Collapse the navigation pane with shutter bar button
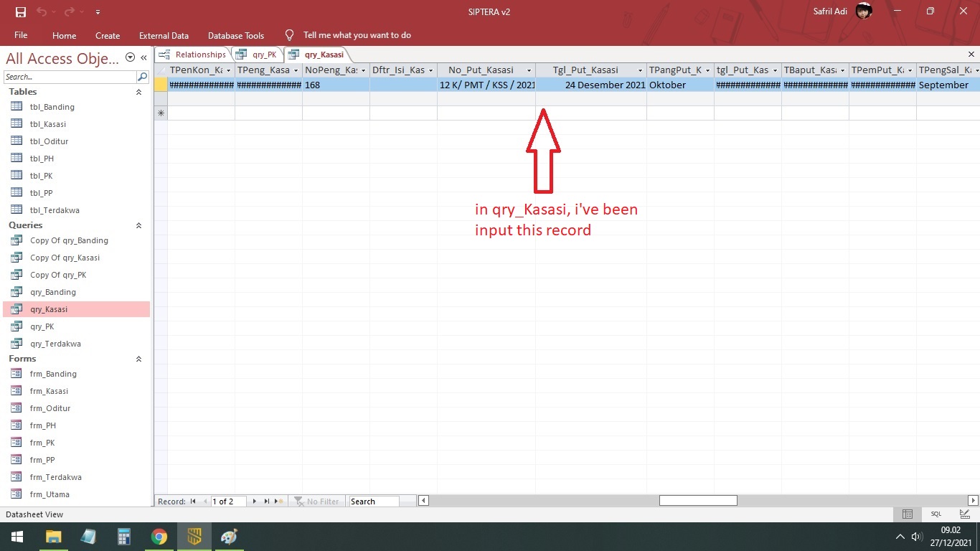The height and width of the screenshot is (551, 980). point(143,57)
